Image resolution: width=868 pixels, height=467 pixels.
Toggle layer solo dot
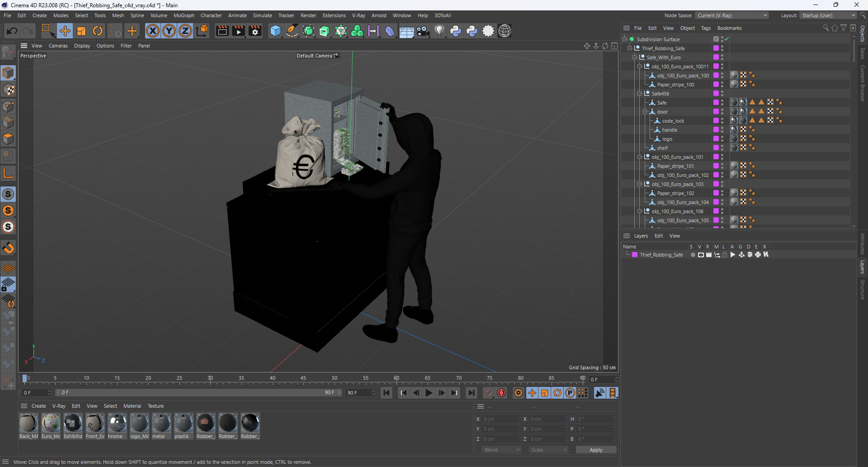[693, 255]
